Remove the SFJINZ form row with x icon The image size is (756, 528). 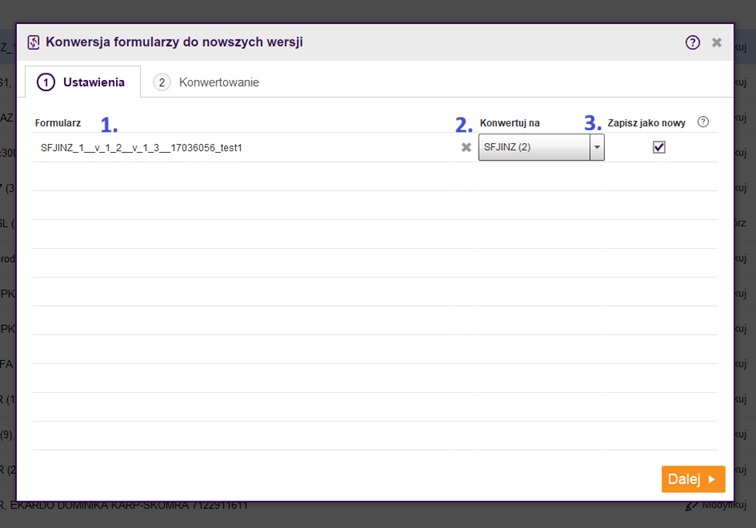pyautogui.click(x=465, y=147)
